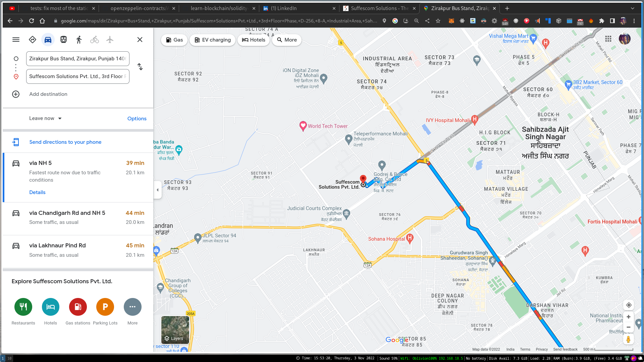Open Terms link on map footer
Image resolution: width=644 pixels, height=362 pixels.
(525, 349)
